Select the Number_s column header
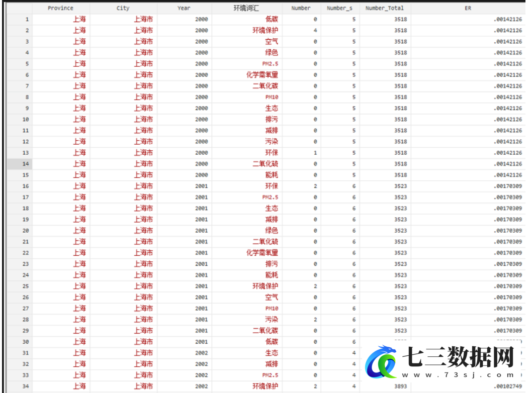 click(x=339, y=8)
